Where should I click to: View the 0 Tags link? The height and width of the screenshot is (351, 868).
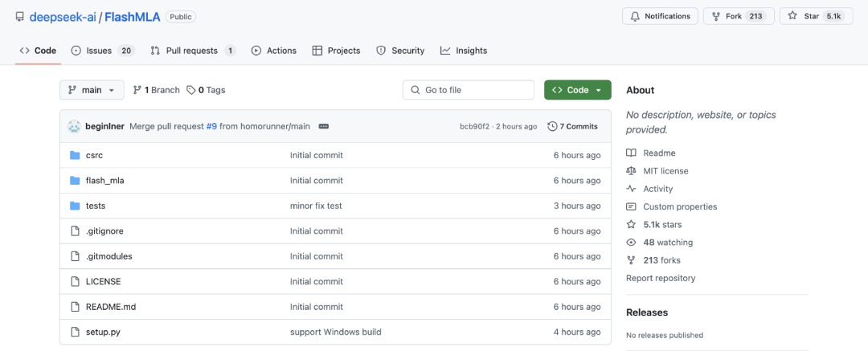(206, 90)
